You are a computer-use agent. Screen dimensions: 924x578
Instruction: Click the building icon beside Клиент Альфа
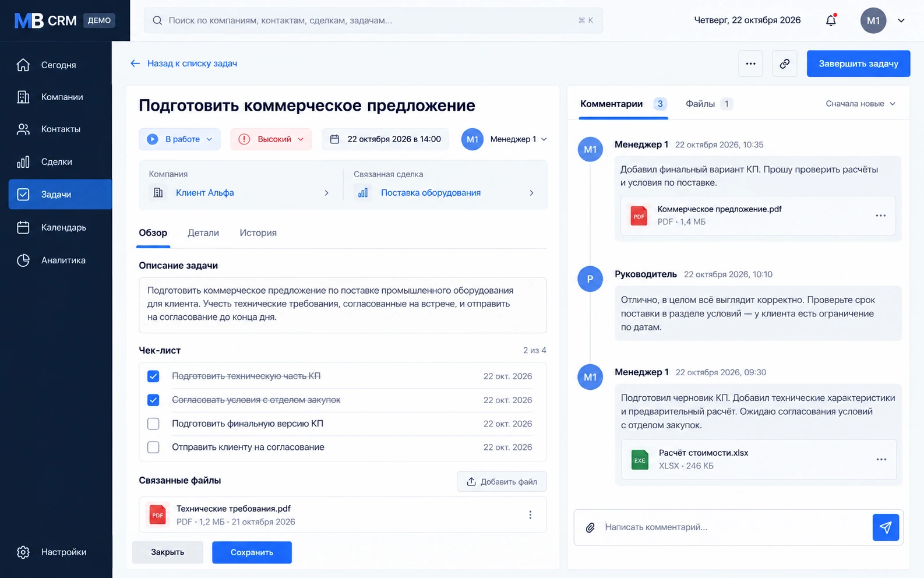[x=158, y=193]
